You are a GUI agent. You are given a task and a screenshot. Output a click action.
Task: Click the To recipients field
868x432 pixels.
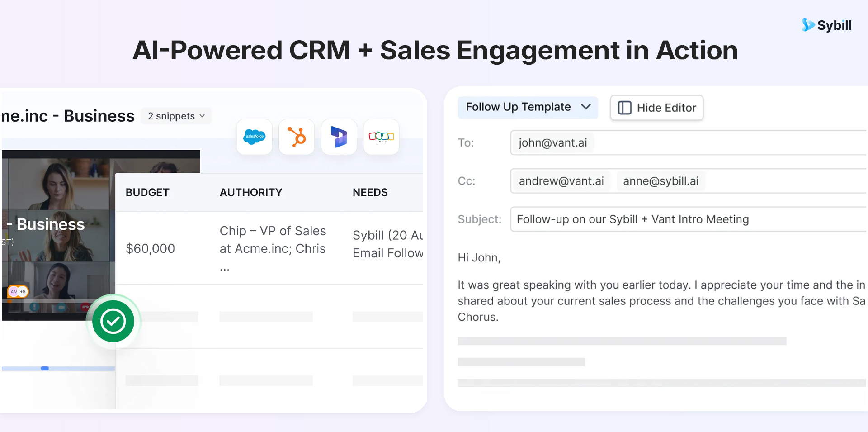tap(689, 143)
